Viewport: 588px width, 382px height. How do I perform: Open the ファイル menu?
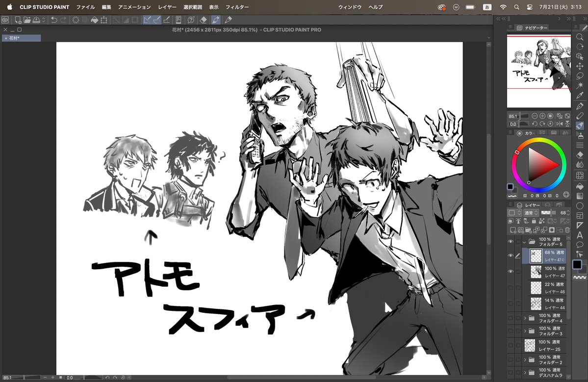85,7
